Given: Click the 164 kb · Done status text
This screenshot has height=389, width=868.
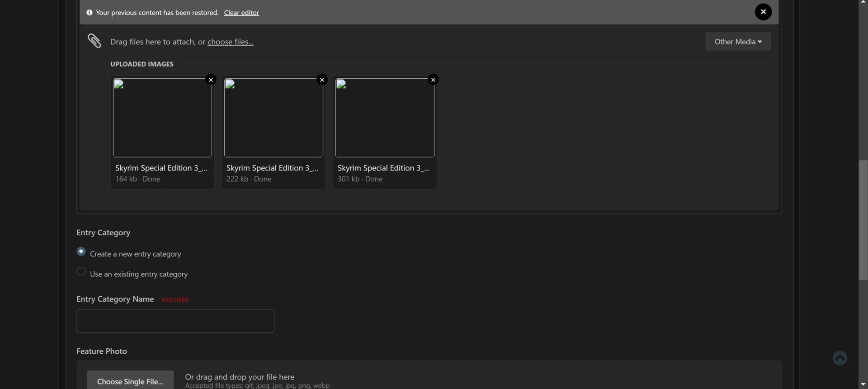Looking at the screenshot, I should [138, 179].
